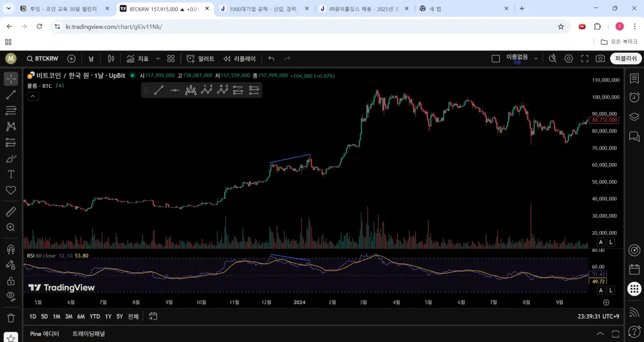644x342 pixels.
Task: Open the watchlist panel icon
Action: [634, 78]
